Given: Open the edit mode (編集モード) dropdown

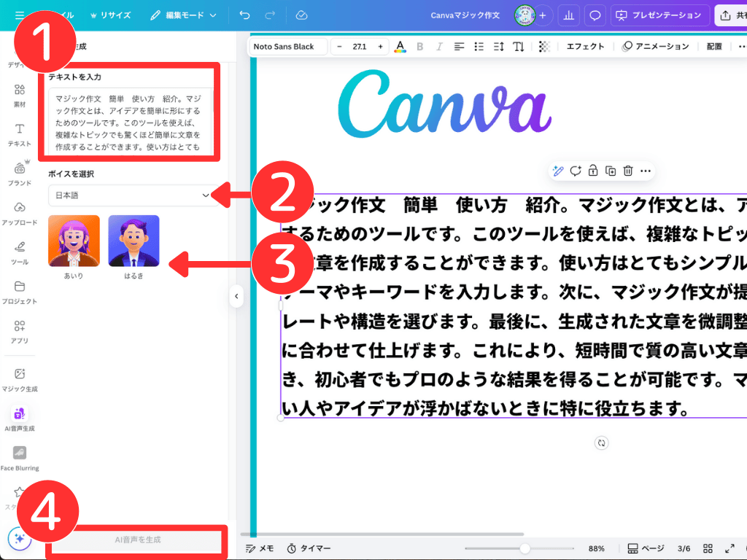Looking at the screenshot, I should (x=183, y=15).
